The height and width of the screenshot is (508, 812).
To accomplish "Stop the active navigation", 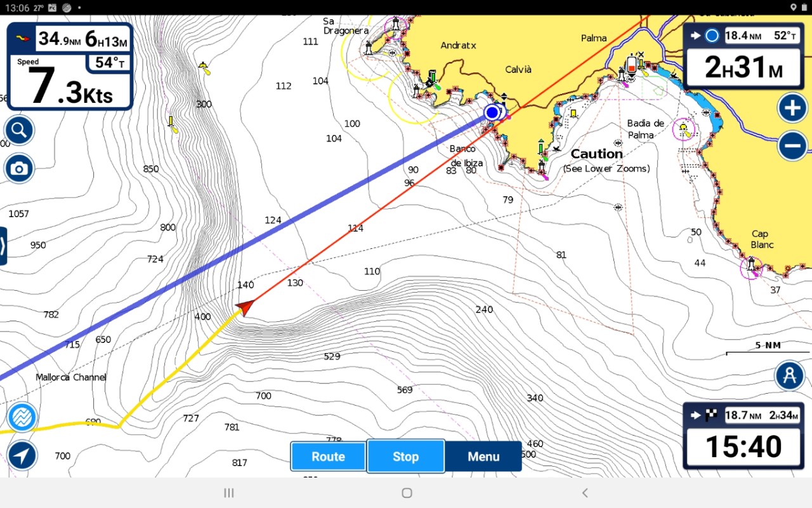I will [x=405, y=457].
